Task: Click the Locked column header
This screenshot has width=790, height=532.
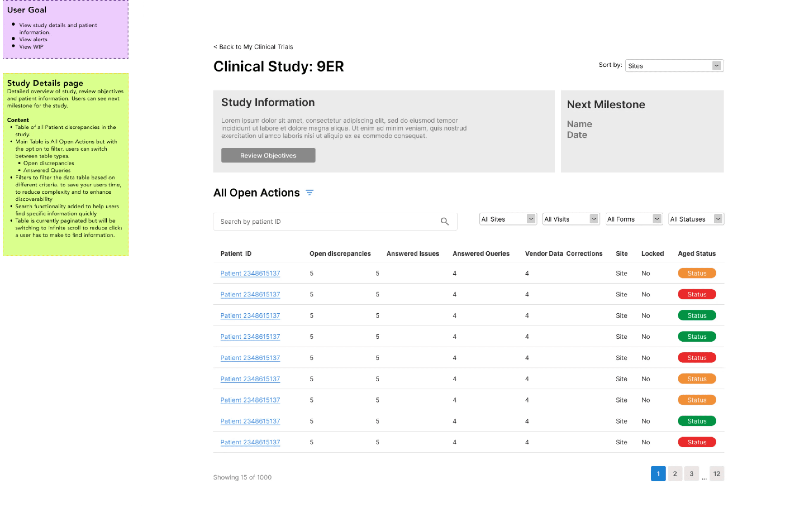Action: click(652, 253)
